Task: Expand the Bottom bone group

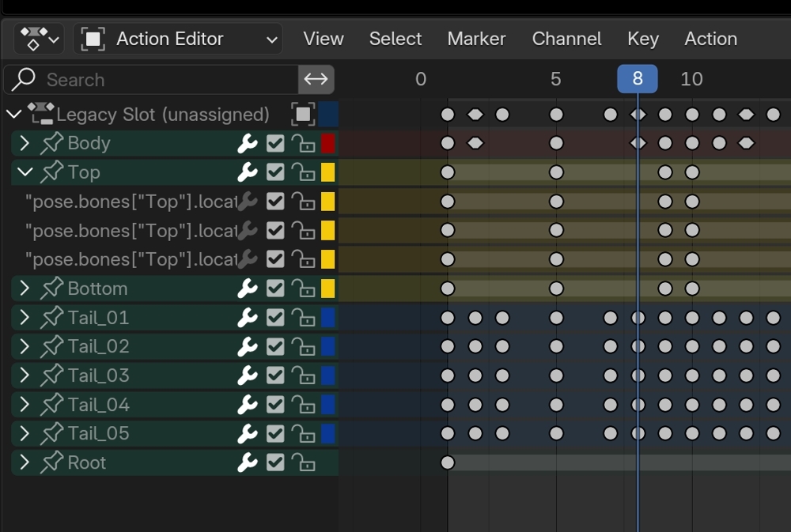Action: (25, 289)
